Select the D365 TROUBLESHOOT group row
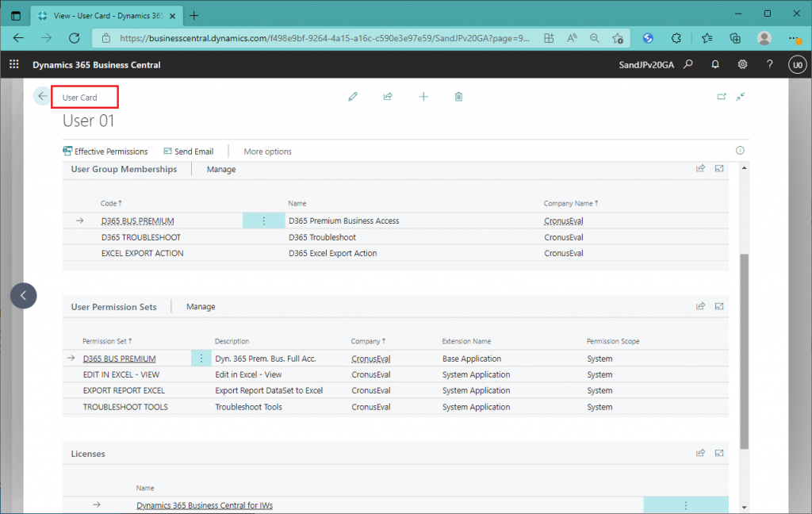812x514 pixels. click(x=395, y=237)
